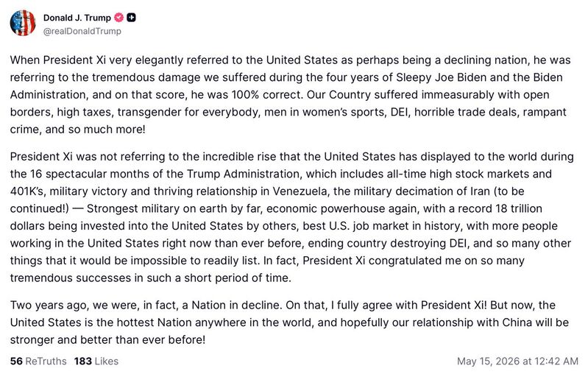Open the May 15, 2026 timestamp permalink

coord(517,361)
